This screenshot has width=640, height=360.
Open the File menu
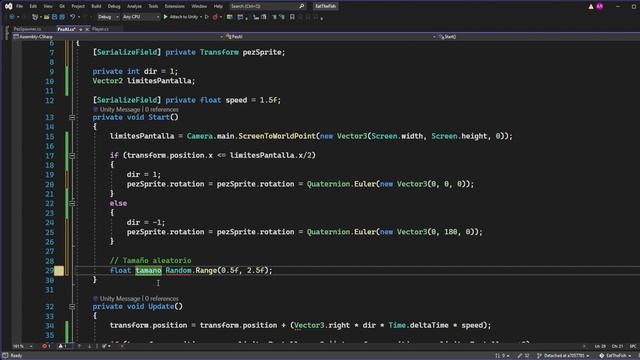(x=20, y=6)
